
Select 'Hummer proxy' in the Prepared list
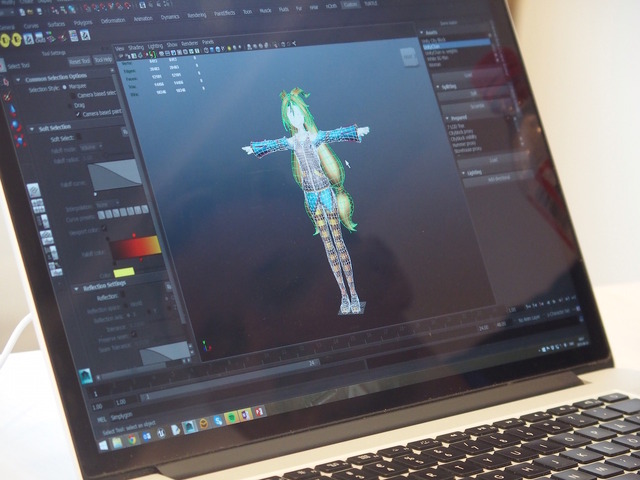[x=464, y=144]
